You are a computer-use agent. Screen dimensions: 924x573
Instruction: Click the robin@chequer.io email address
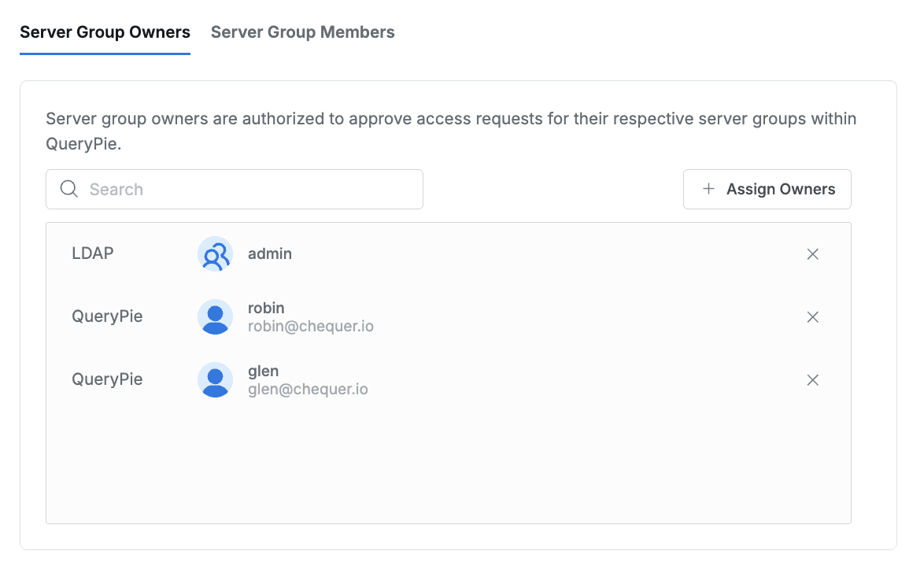(x=310, y=326)
